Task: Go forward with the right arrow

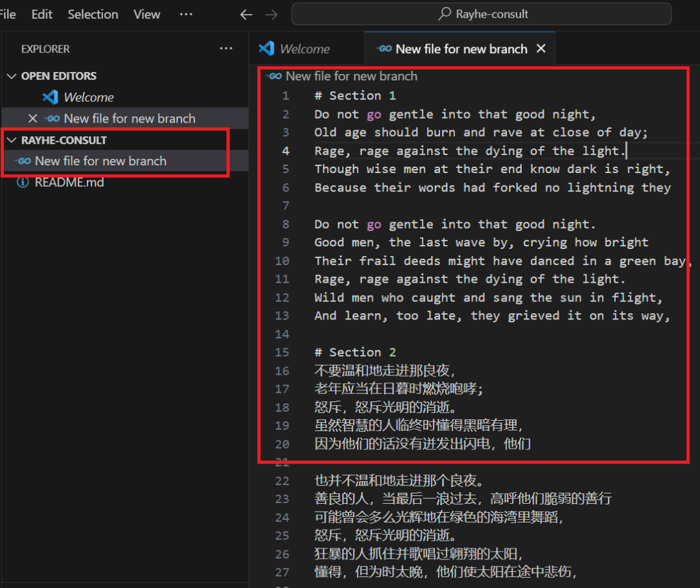Action: 271,15
